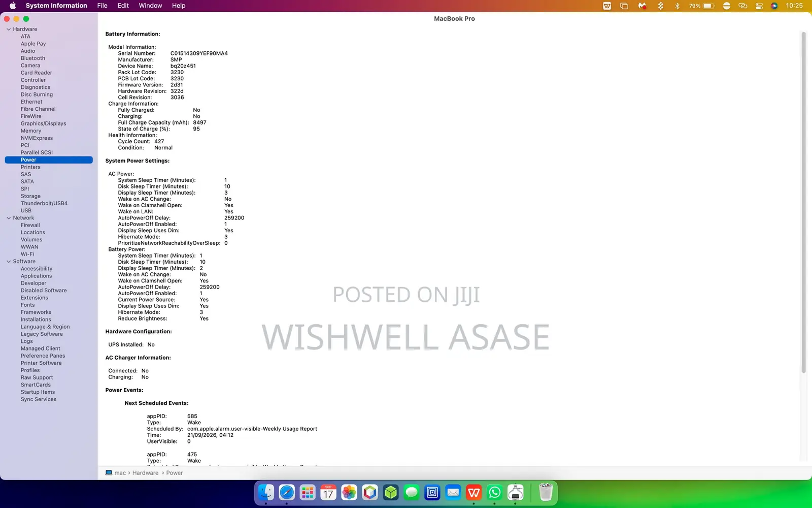This screenshot has width=812, height=508.
Task: Collapse the Hardware section in the sidebar
Action: pos(9,29)
